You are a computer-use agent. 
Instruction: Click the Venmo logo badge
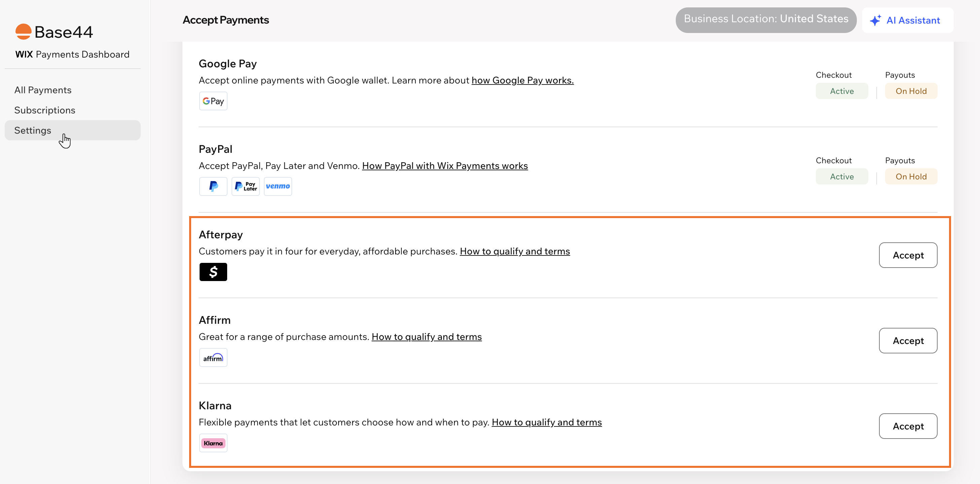click(x=278, y=186)
